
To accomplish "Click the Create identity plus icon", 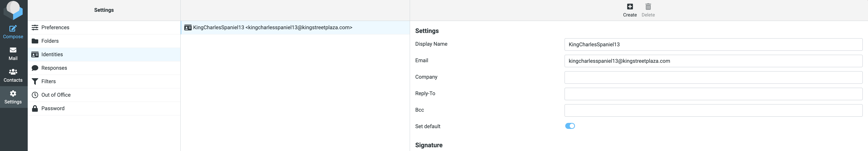I will (629, 7).
